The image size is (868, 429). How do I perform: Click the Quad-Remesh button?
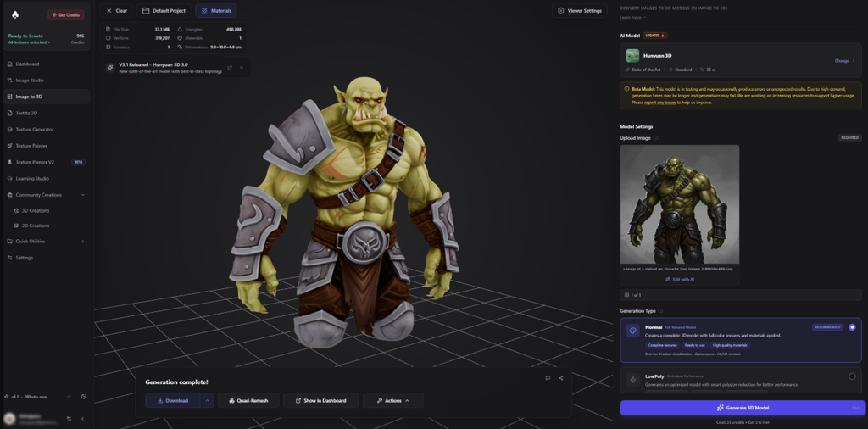[248, 401]
